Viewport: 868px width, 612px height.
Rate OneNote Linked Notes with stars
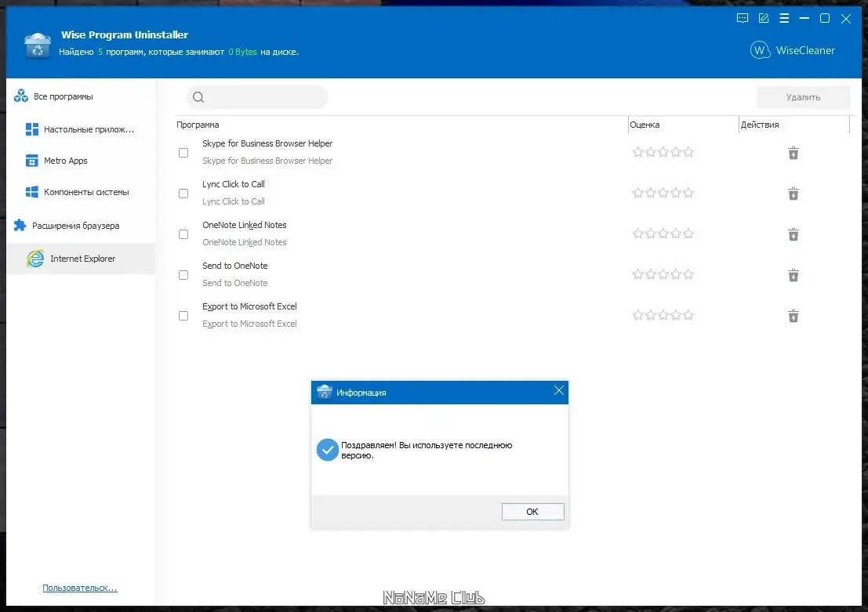click(663, 234)
